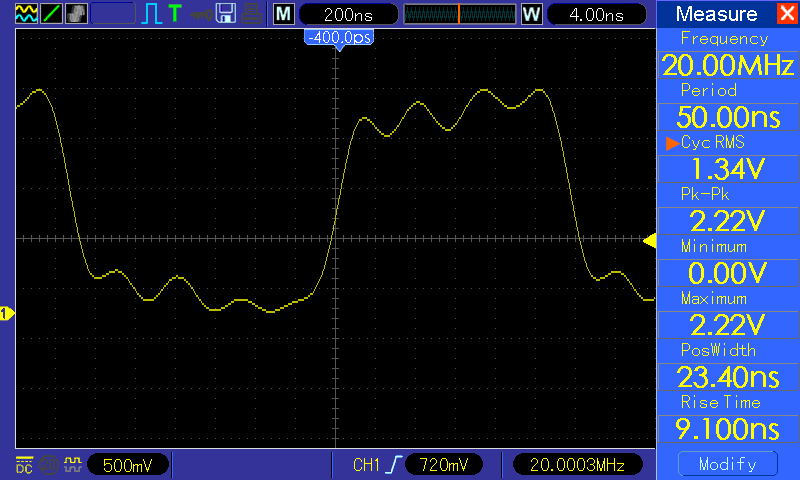Toggle the DC coupling indicator

click(x=24, y=465)
